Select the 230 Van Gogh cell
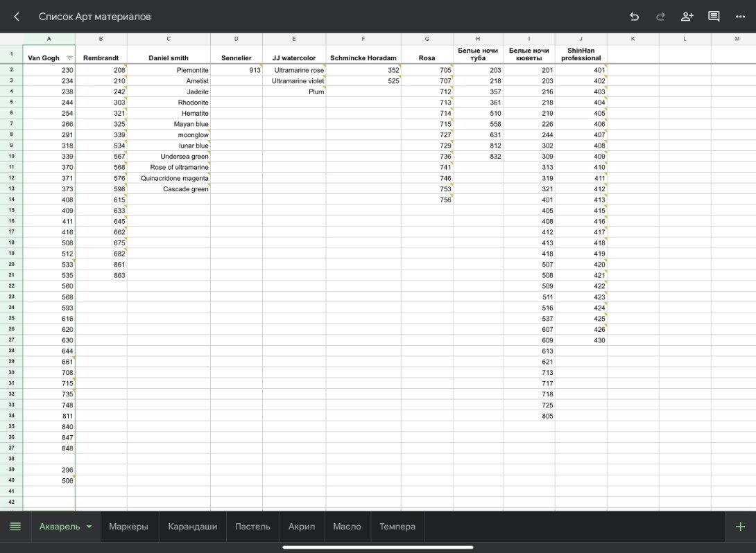The width and height of the screenshot is (756, 553). (49, 70)
